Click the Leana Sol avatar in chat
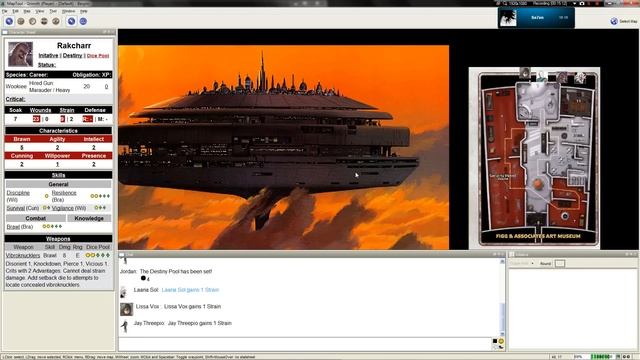640x360 pixels. click(x=124, y=292)
